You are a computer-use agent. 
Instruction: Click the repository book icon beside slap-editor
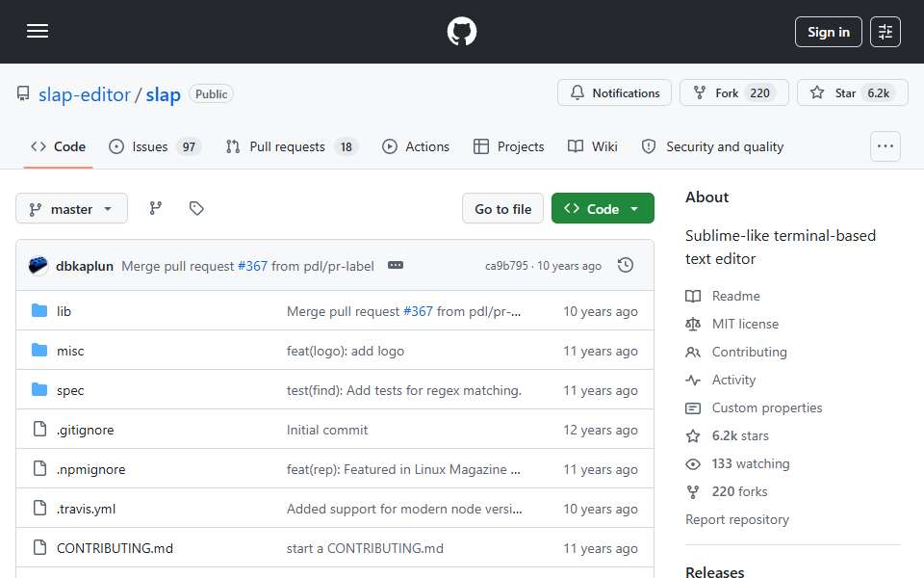[x=23, y=93]
